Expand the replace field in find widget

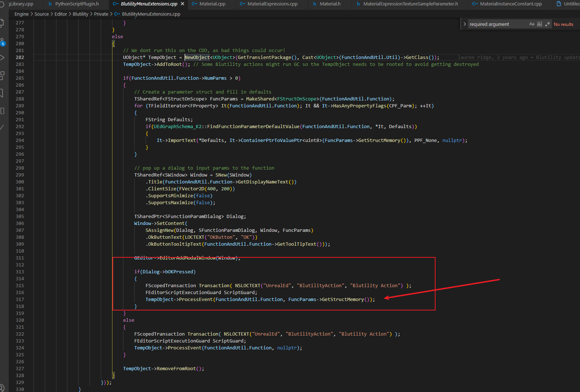465,24
